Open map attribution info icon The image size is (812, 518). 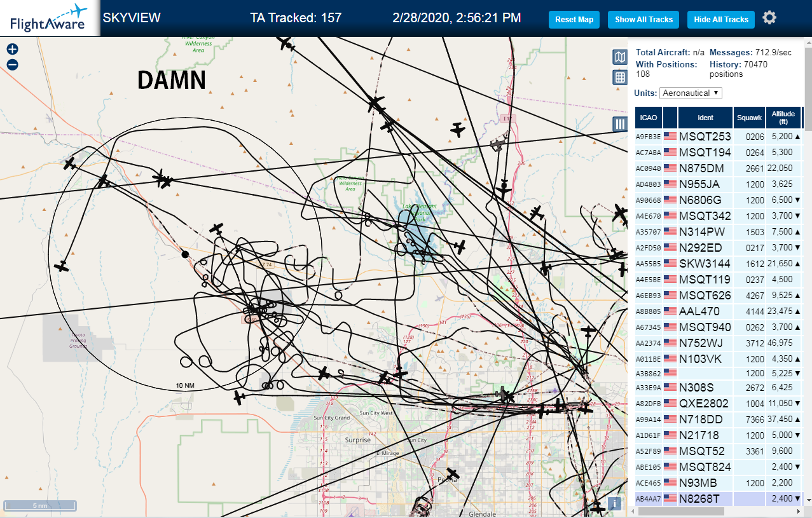(x=614, y=503)
